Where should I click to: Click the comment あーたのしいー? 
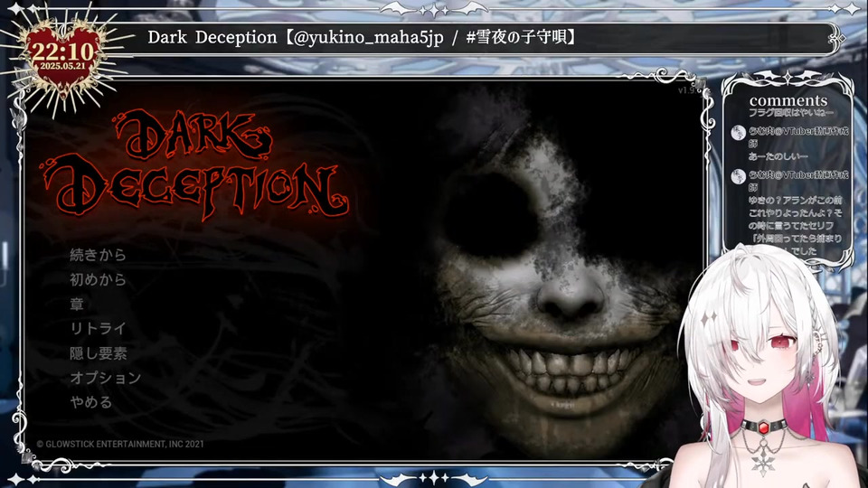tap(778, 156)
